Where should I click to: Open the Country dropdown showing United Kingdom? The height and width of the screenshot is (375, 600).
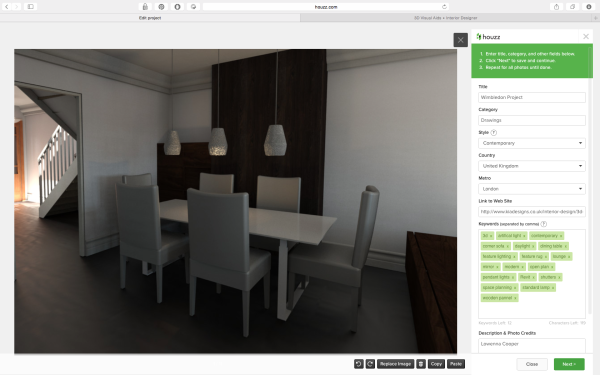point(532,166)
